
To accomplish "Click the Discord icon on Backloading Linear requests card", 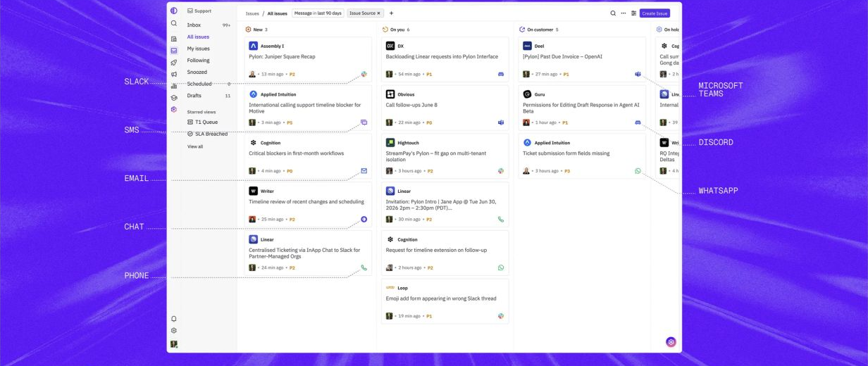I will click(x=501, y=74).
